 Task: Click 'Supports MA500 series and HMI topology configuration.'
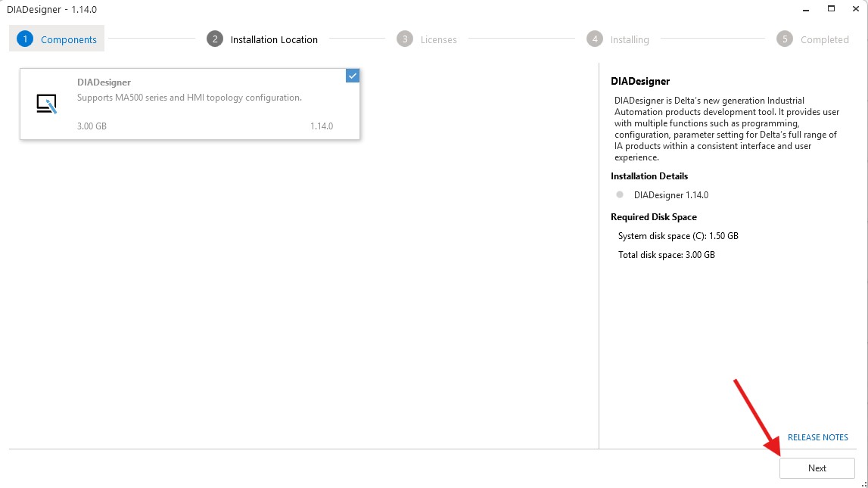[189, 98]
